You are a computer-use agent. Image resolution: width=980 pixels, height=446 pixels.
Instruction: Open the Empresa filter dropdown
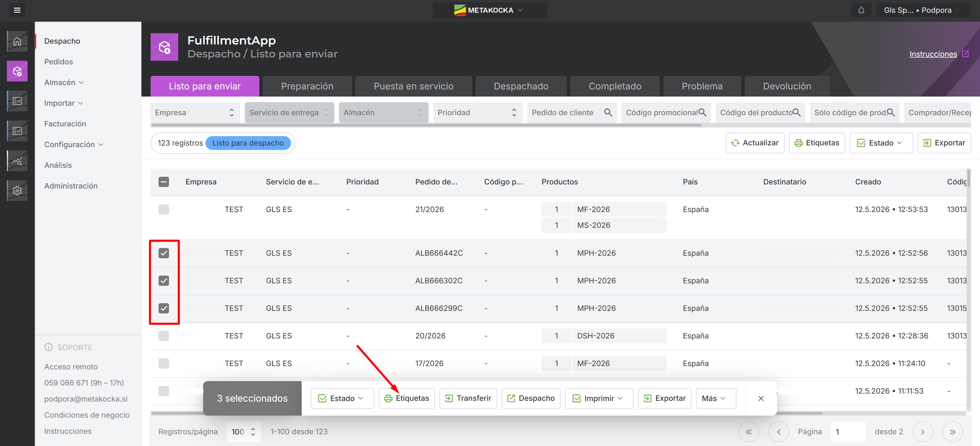(195, 113)
